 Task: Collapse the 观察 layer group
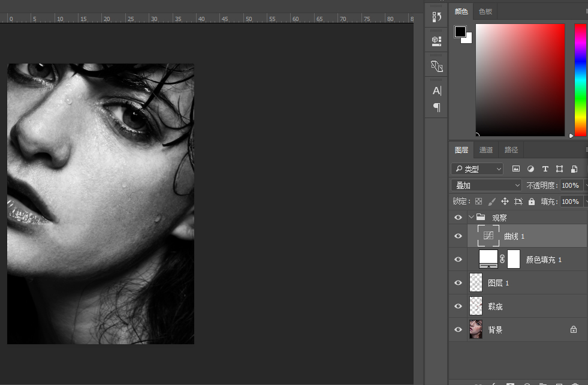tap(471, 217)
